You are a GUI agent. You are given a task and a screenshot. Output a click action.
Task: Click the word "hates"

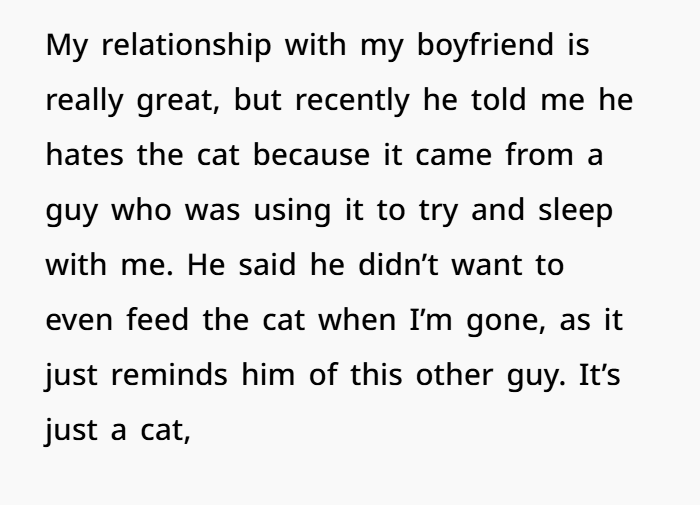tap(85, 154)
